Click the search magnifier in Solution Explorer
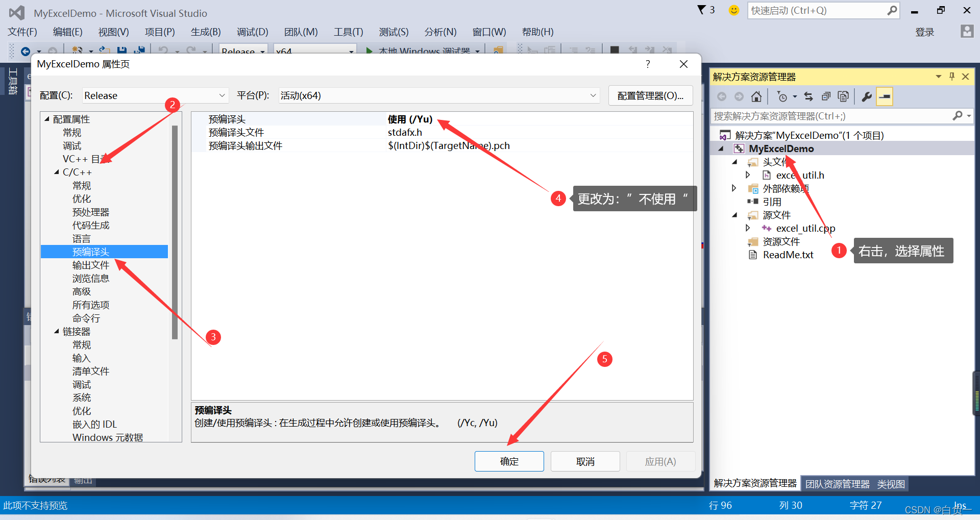The height and width of the screenshot is (520, 980). click(958, 116)
